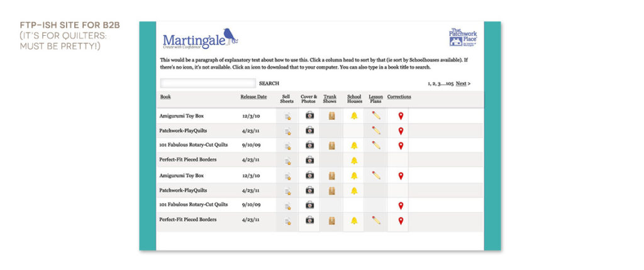644x270 pixels.
Task: Click the book title search field
Action: (208, 83)
